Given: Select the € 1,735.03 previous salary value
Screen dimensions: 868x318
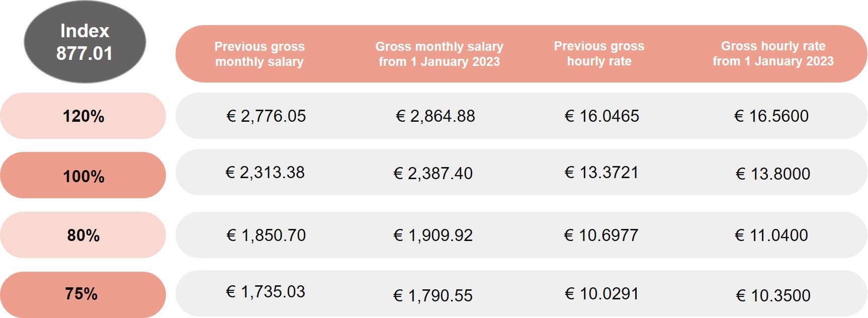Looking at the screenshot, I should point(266,292).
